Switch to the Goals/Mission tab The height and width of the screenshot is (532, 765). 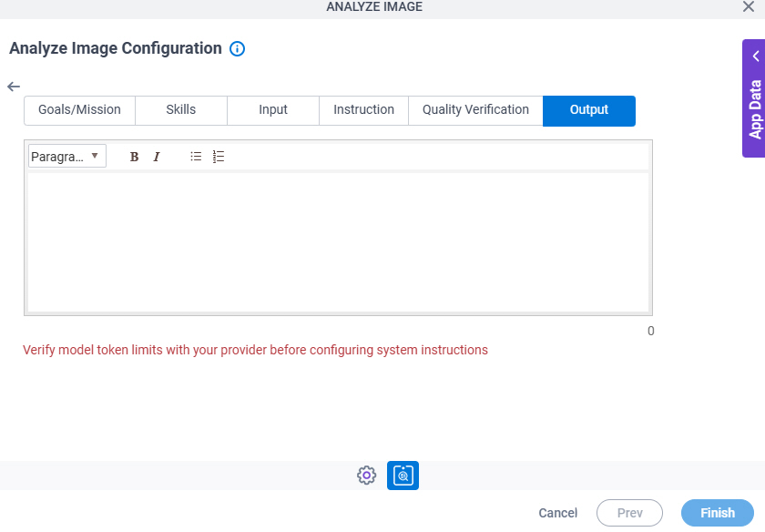click(x=79, y=110)
